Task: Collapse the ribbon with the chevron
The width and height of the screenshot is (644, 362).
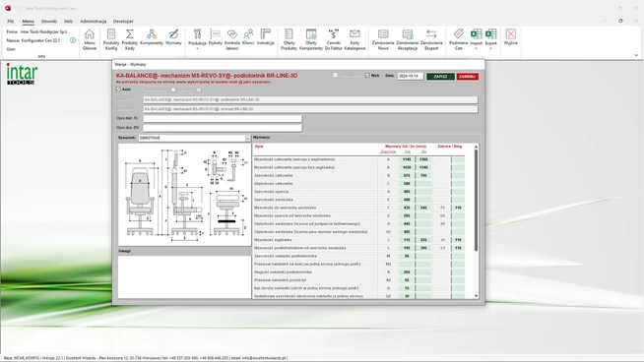Action: [636, 55]
